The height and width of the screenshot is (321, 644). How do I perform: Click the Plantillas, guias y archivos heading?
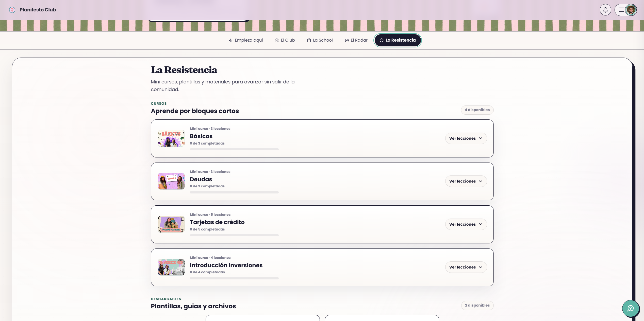[193, 306]
